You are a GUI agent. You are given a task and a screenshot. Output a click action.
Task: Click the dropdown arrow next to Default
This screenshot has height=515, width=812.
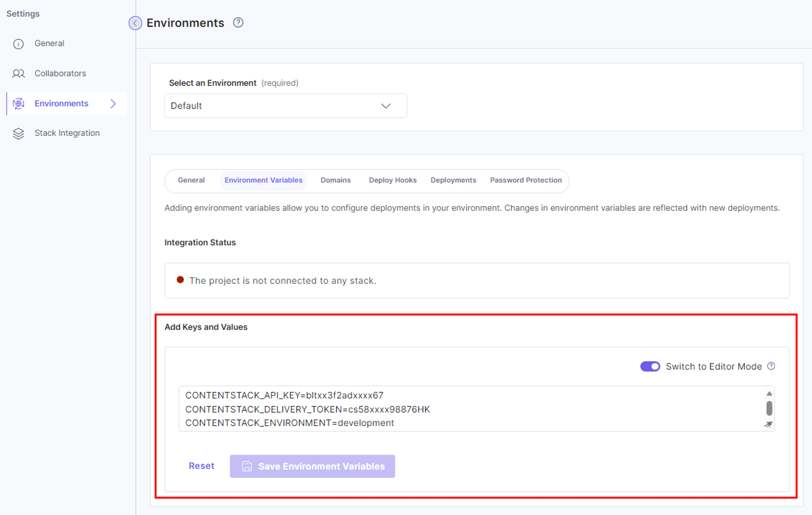pyautogui.click(x=386, y=106)
